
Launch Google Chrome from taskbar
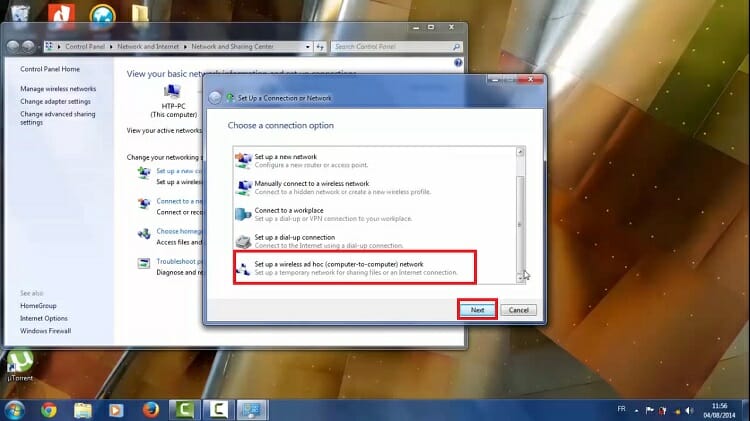(48, 410)
